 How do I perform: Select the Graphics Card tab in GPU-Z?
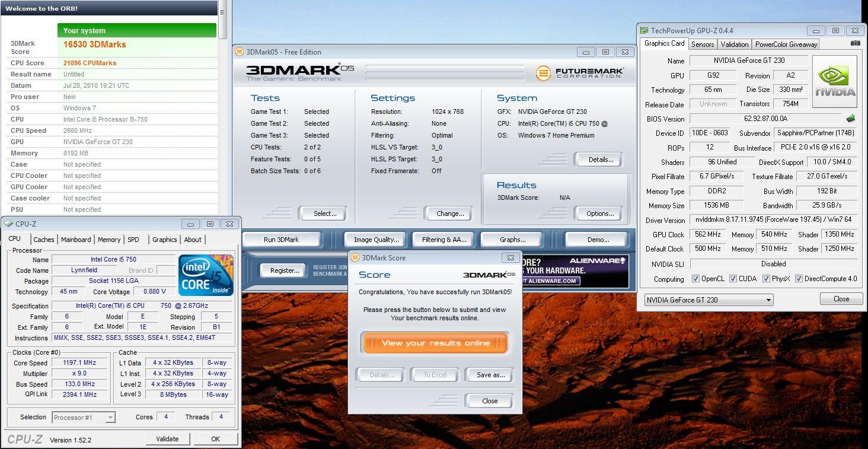pos(665,43)
